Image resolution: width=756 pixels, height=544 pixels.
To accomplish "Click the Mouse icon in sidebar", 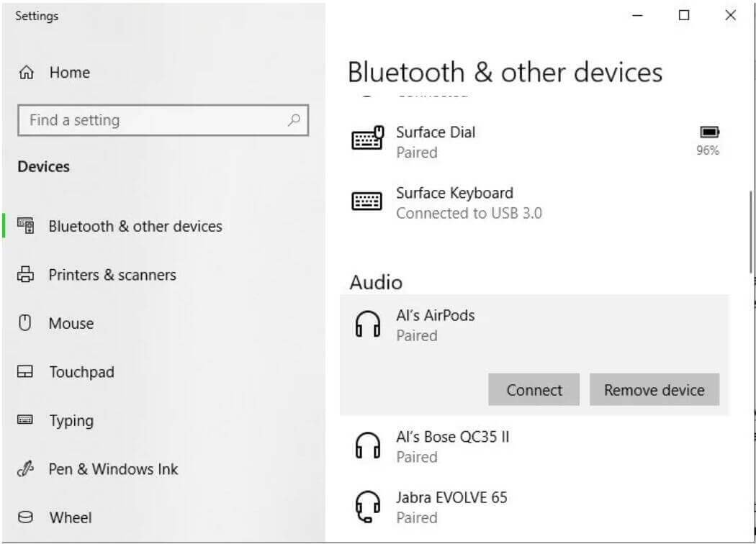I will click(26, 323).
